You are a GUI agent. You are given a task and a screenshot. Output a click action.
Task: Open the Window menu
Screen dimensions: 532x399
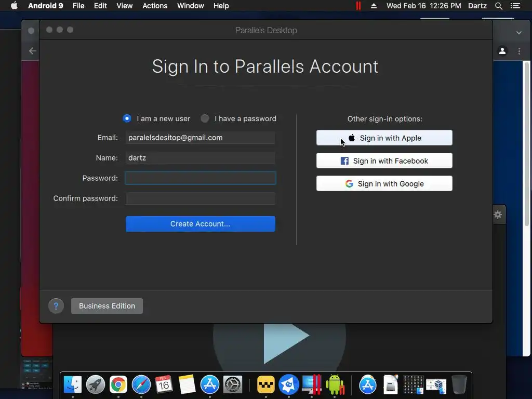pyautogui.click(x=190, y=6)
